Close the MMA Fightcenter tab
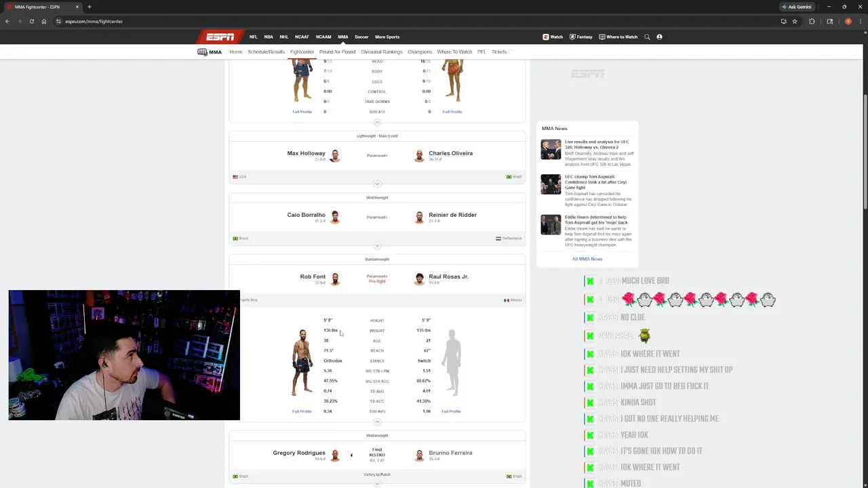The height and width of the screenshot is (488, 868). [x=77, y=7]
